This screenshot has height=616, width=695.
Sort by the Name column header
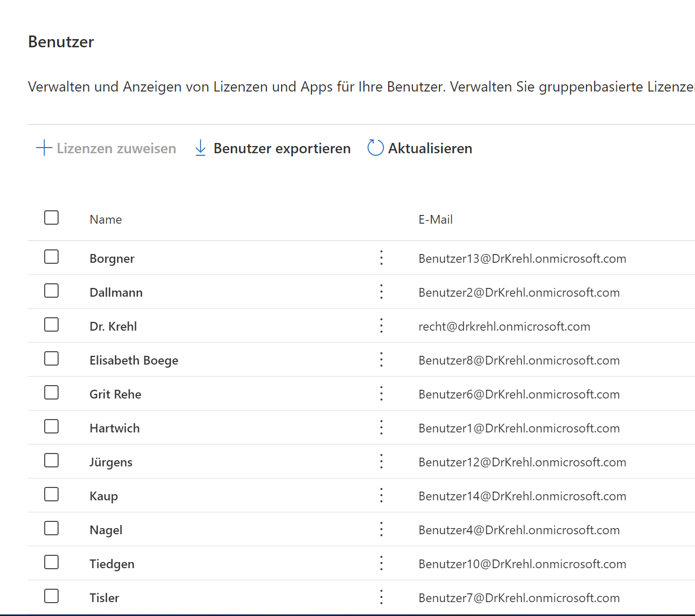click(106, 220)
